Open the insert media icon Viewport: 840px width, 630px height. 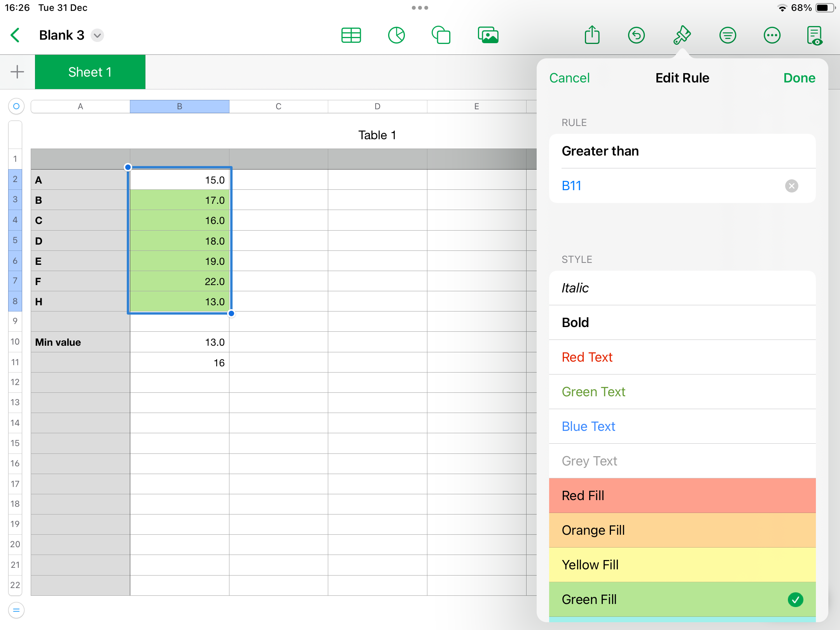[488, 35]
